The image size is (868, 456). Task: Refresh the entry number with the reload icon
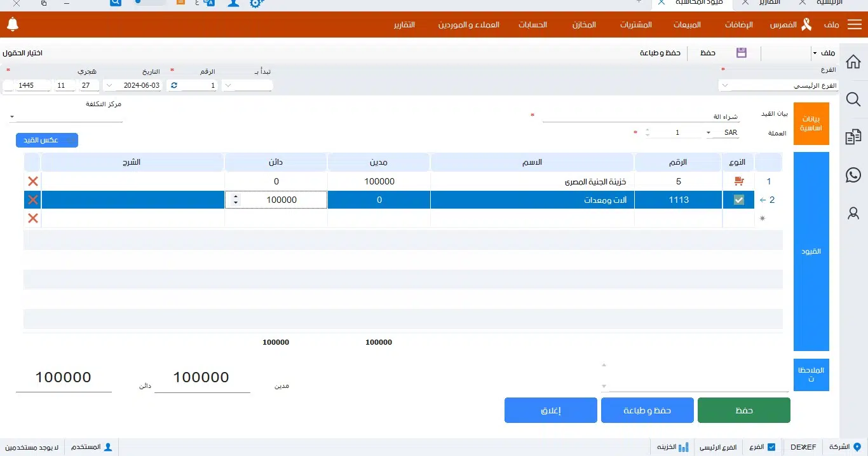coord(174,85)
